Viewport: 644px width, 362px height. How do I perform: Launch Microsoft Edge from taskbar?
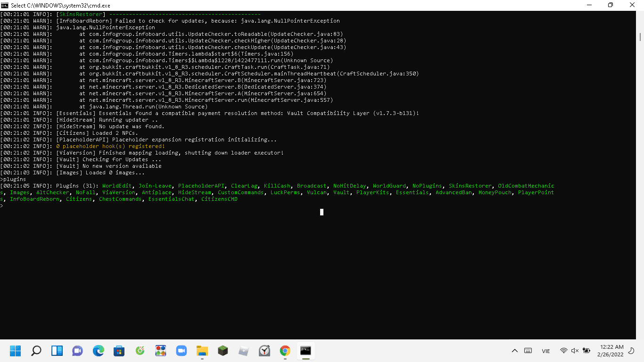click(98, 351)
